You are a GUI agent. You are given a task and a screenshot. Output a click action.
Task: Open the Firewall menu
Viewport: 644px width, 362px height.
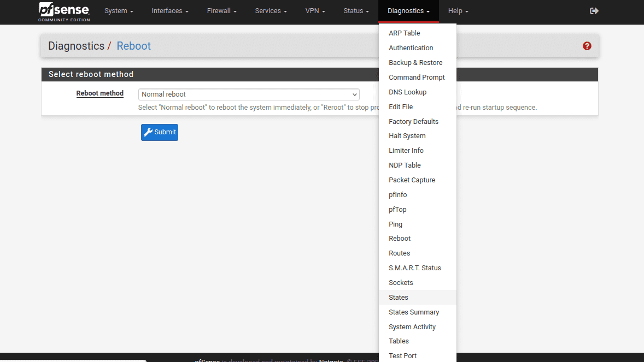click(x=221, y=11)
